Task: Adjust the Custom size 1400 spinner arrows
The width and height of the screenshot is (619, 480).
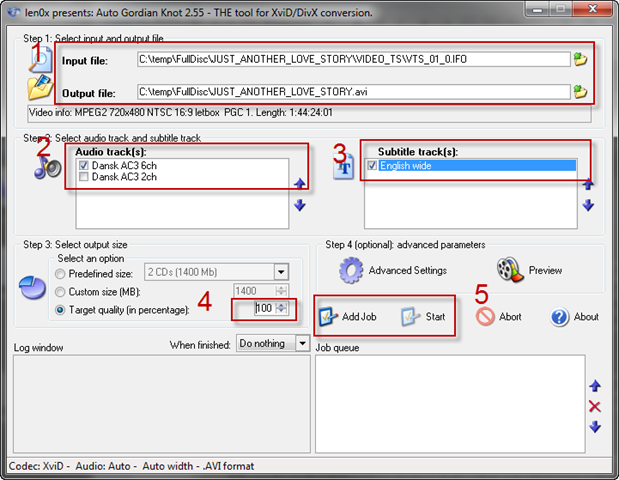Action: (281, 291)
